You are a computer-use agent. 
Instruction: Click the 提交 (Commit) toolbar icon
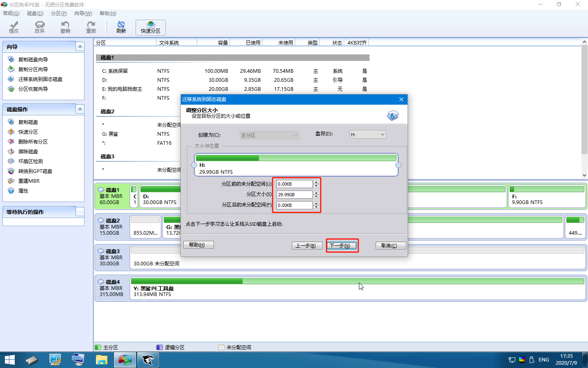coord(14,27)
